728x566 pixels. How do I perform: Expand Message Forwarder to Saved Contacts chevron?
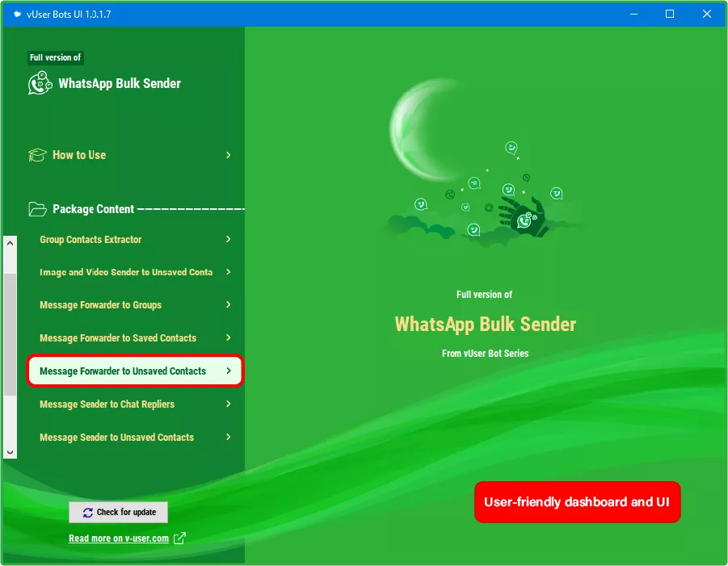pos(228,338)
